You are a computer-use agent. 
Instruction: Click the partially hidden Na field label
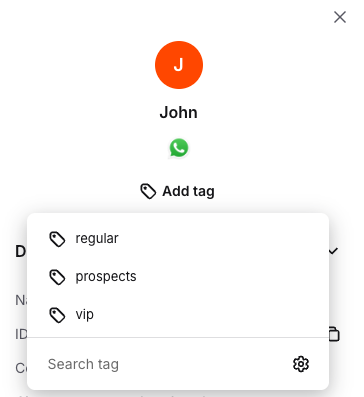(x=21, y=300)
